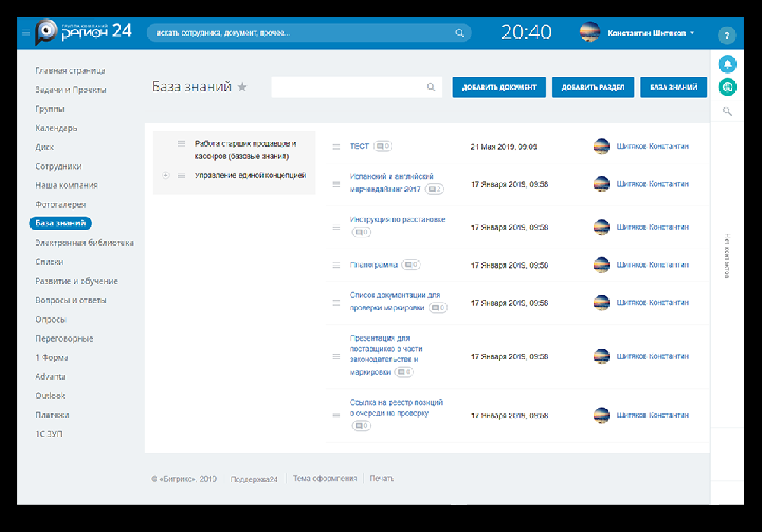This screenshot has height=532, width=762.
Task: Select База знаний in the sidebar
Action: (x=61, y=223)
